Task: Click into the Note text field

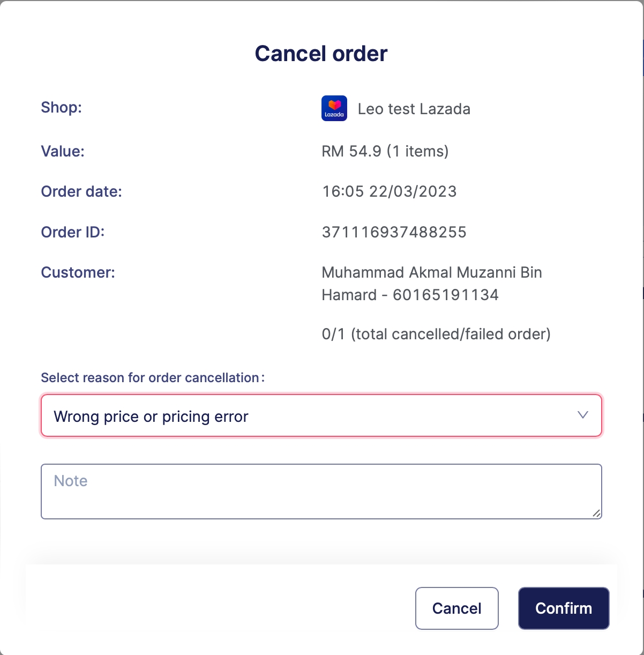Action: pos(320,491)
